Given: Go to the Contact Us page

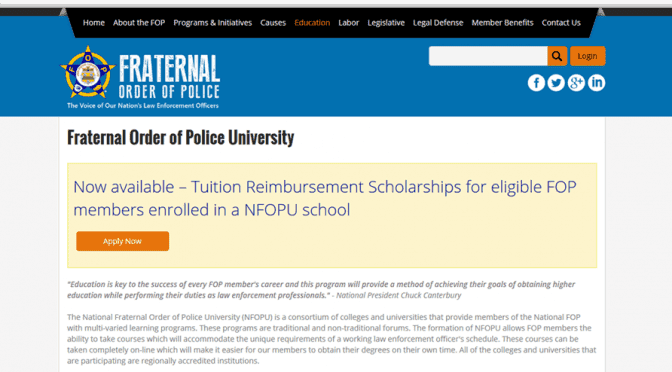Looking at the screenshot, I should [561, 23].
